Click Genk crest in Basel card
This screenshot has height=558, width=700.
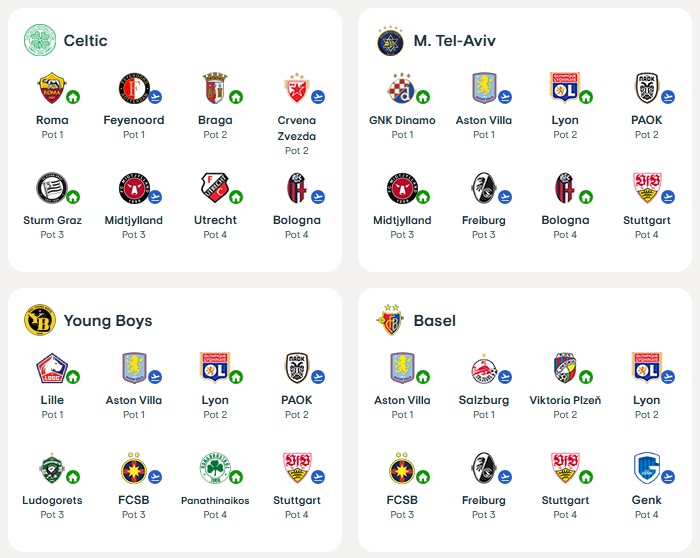[x=646, y=468]
